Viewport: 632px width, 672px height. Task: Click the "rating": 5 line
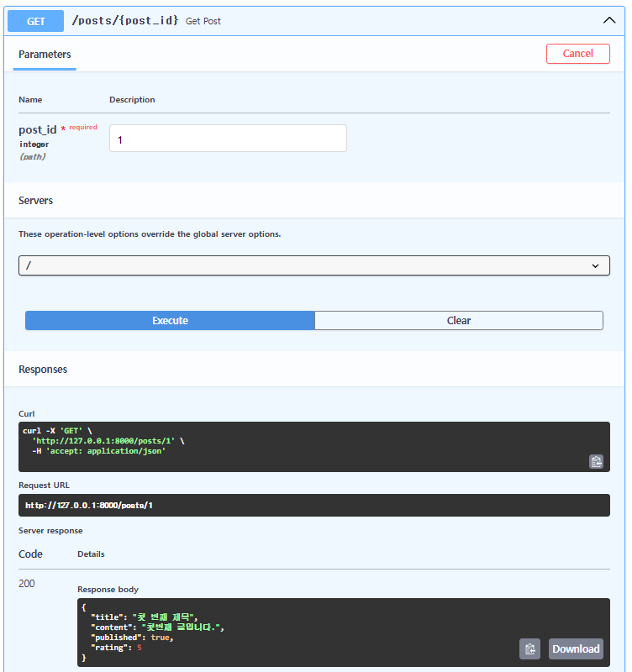(x=116, y=648)
